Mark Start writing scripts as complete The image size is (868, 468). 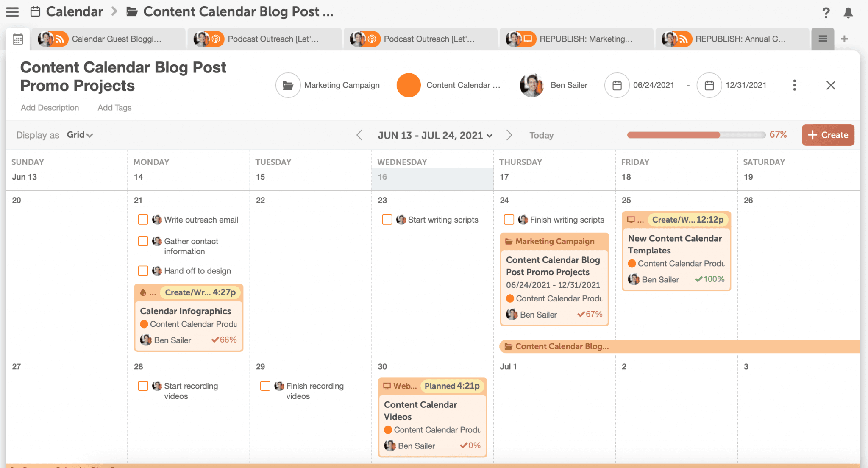[387, 220]
